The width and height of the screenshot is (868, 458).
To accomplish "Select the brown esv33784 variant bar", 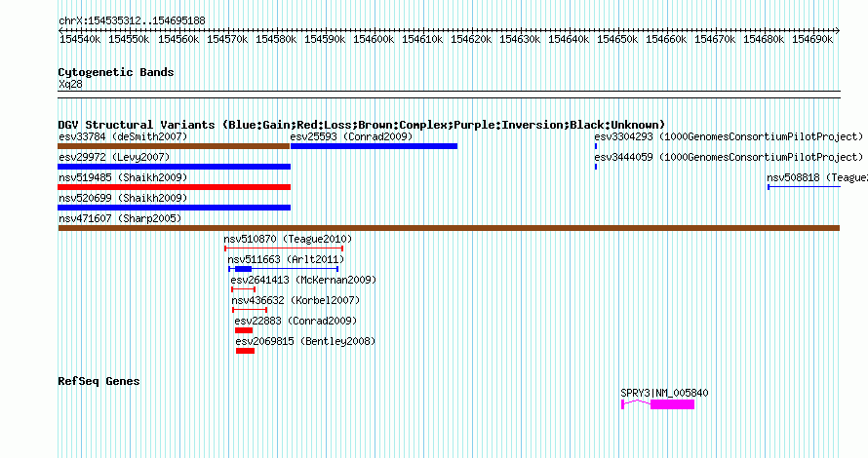I will coord(174,146).
